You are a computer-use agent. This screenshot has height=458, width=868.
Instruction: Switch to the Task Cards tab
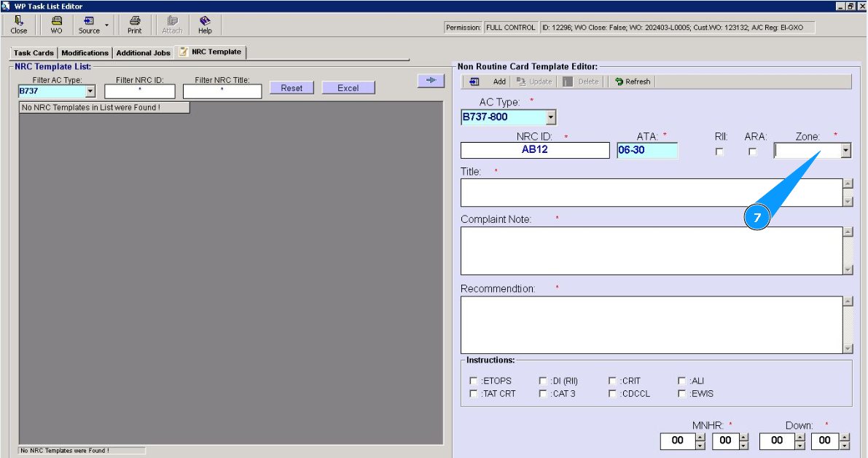coord(34,53)
